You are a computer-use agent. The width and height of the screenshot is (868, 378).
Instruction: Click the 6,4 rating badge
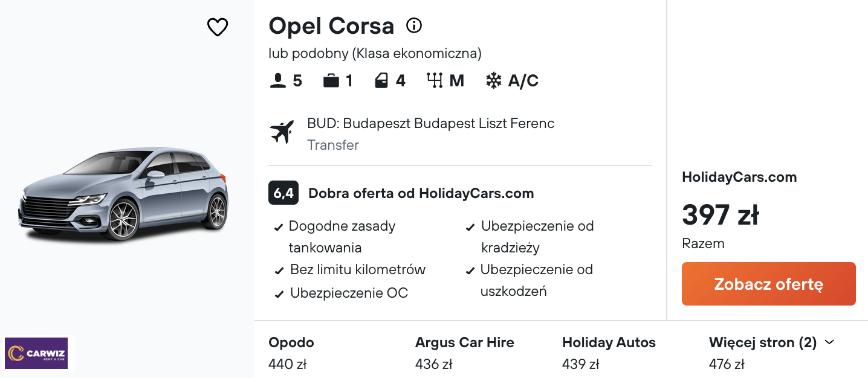click(x=283, y=193)
